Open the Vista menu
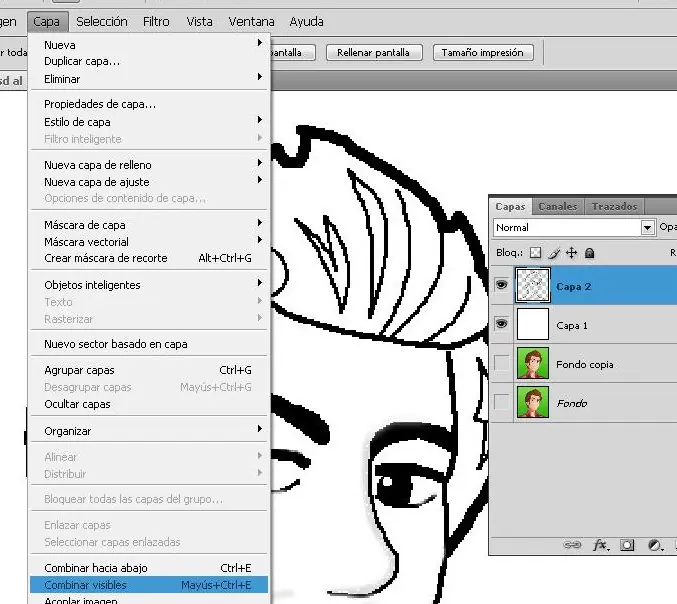Image resolution: width=677 pixels, height=604 pixels. tap(199, 22)
